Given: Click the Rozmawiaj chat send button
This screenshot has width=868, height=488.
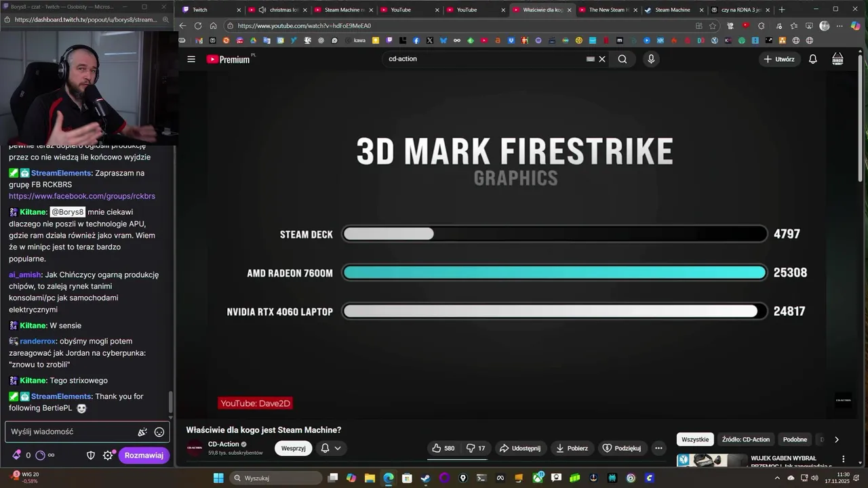Looking at the screenshot, I should click(x=144, y=455).
